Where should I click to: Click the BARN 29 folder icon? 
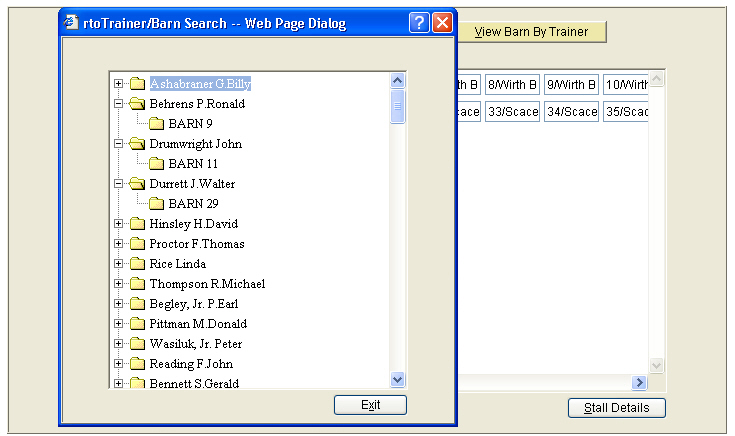(157, 204)
